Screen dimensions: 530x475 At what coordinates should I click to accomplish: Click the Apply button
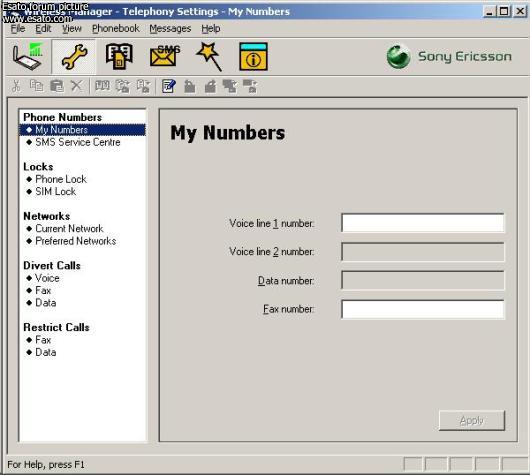pos(472,420)
